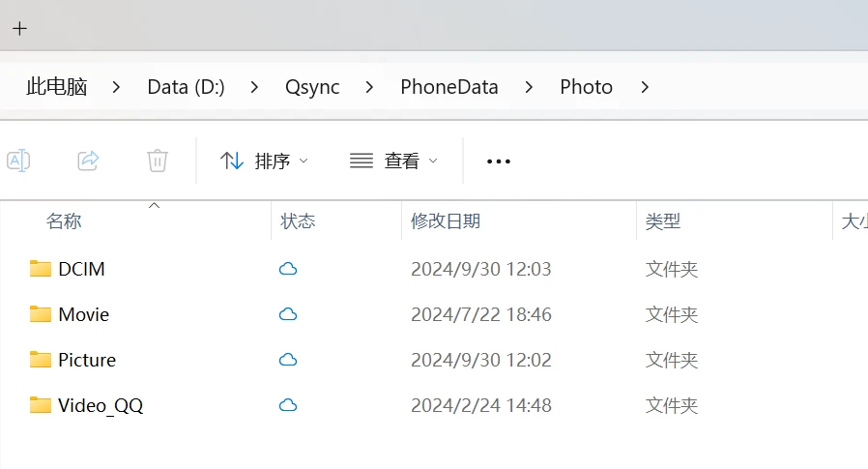The image size is (868, 469).
Task: Click the Share icon in toolbar
Action: tap(88, 161)
